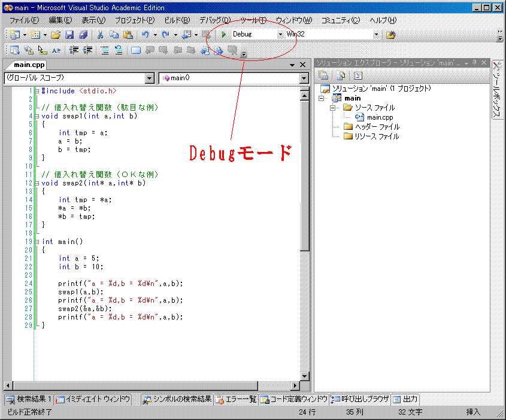Switch to the Output tab (出力)

[405, 400]
